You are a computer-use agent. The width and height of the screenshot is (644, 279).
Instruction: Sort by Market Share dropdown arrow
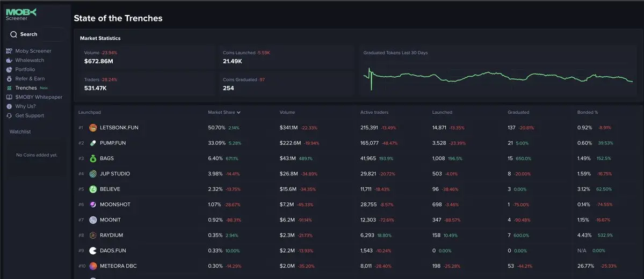point(238,113)
